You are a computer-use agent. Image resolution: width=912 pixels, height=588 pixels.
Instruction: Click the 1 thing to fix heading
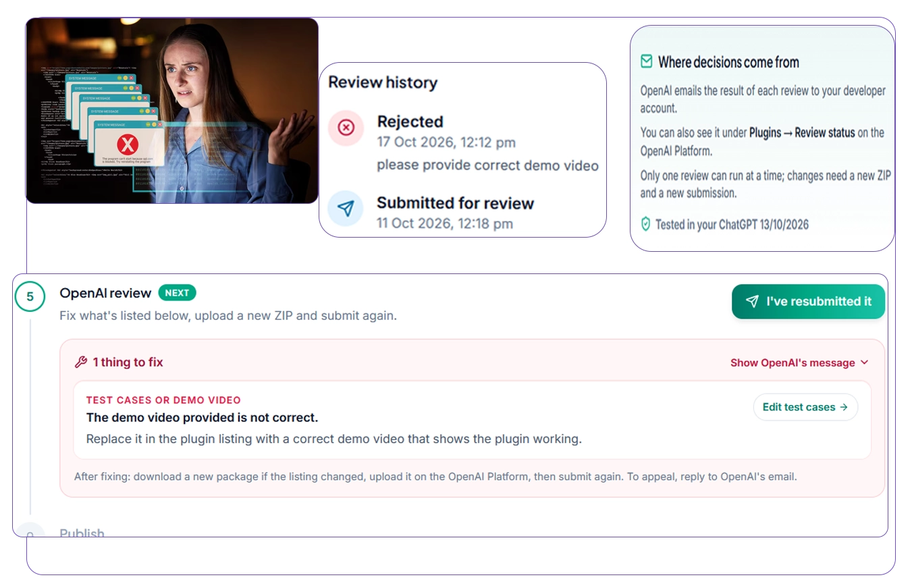(128, 363)
